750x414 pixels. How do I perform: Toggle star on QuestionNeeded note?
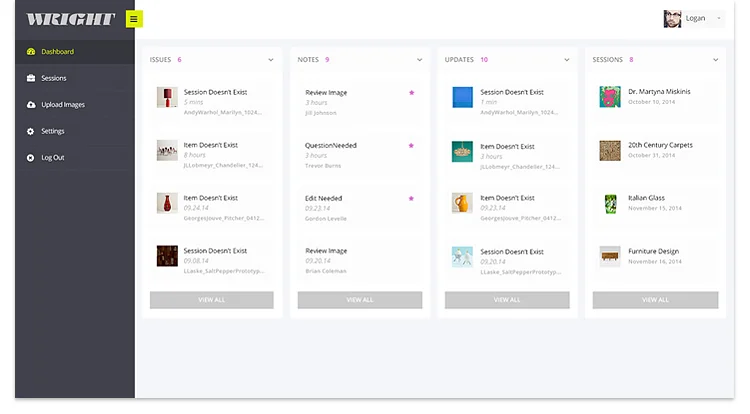[411, 145]
